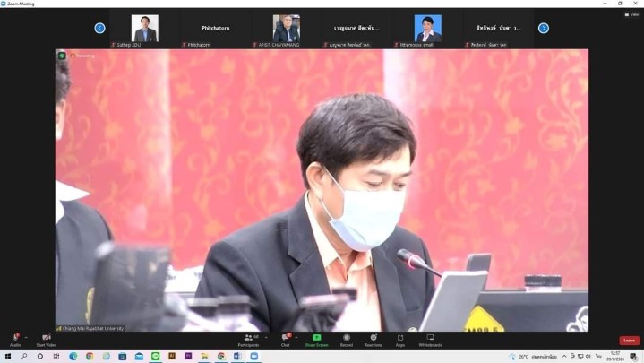Open File Explorer from the taskbar
The height and width of the screenshot is (363, 644).
pos(204,356)
